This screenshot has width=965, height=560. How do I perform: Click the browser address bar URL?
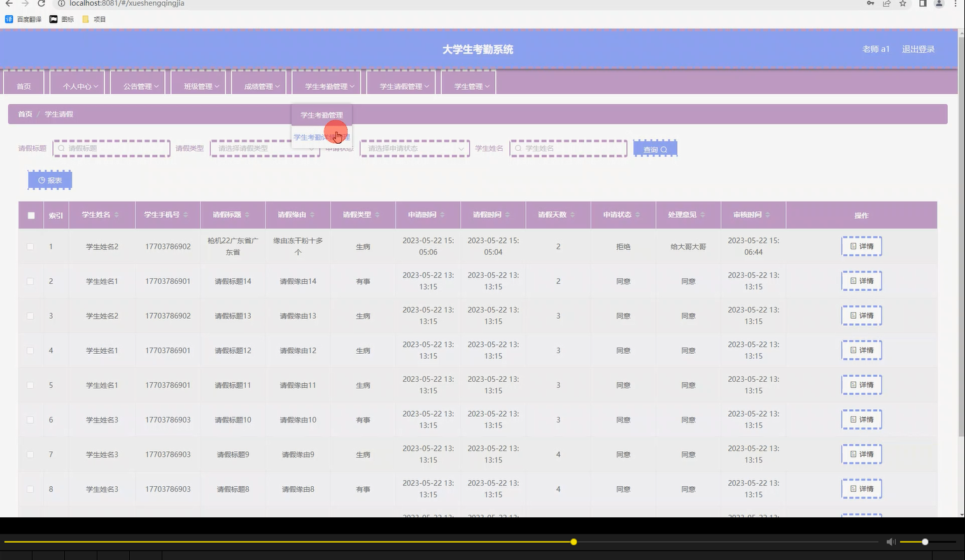[127, 3]
